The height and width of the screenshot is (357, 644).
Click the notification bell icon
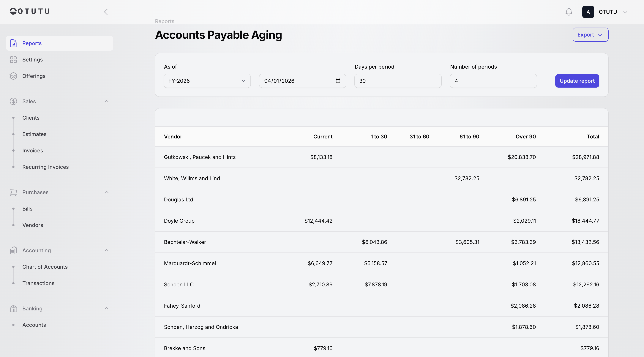coord(569,12)
